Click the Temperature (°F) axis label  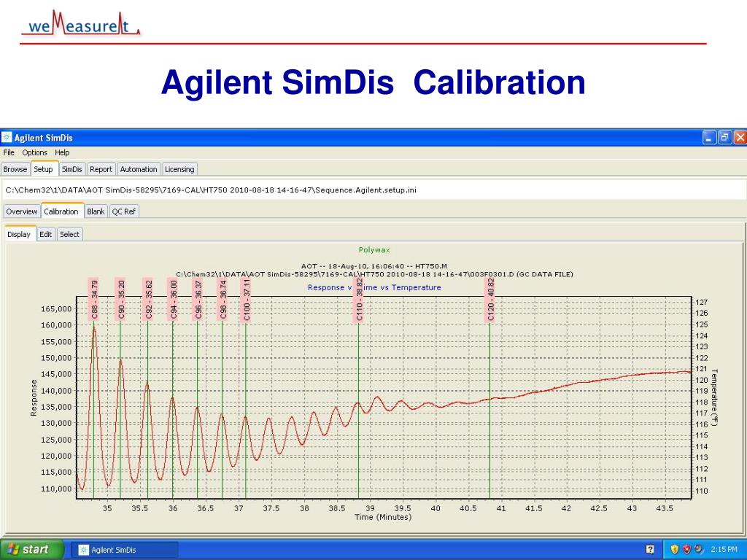click(715, 397)
